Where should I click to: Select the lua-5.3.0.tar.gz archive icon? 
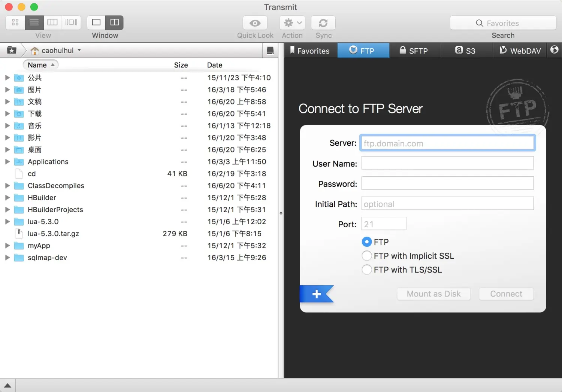[x=19, y=233]
